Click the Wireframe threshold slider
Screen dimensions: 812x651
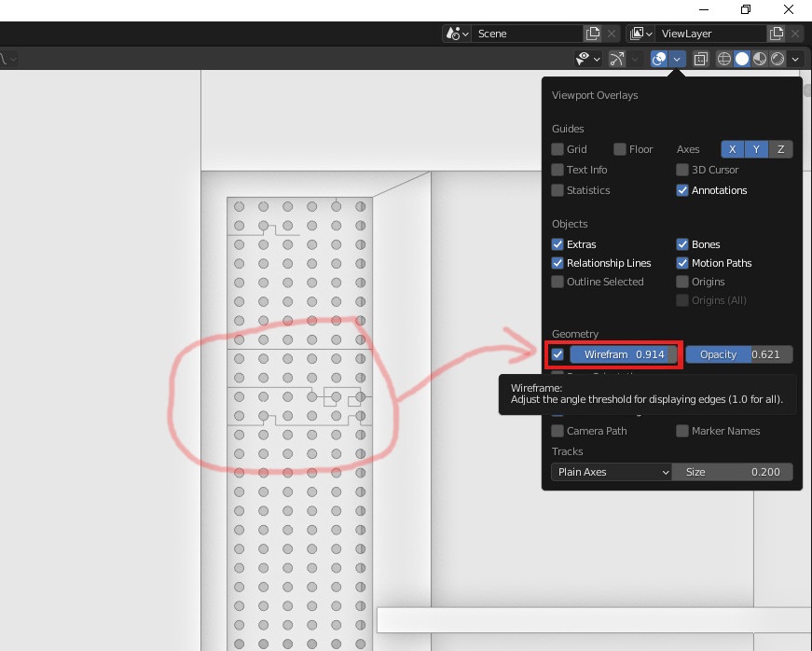[624, 354]
